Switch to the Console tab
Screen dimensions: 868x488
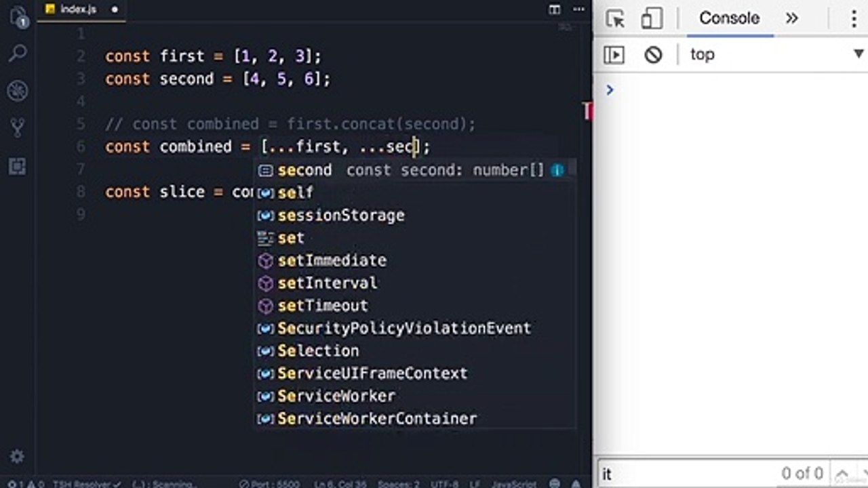click(729, 18)
